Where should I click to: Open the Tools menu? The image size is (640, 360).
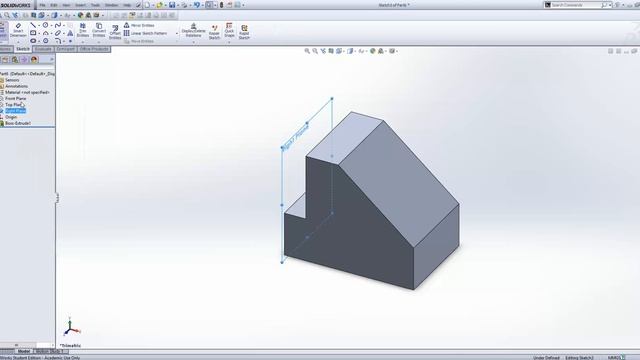pos(96,5)
